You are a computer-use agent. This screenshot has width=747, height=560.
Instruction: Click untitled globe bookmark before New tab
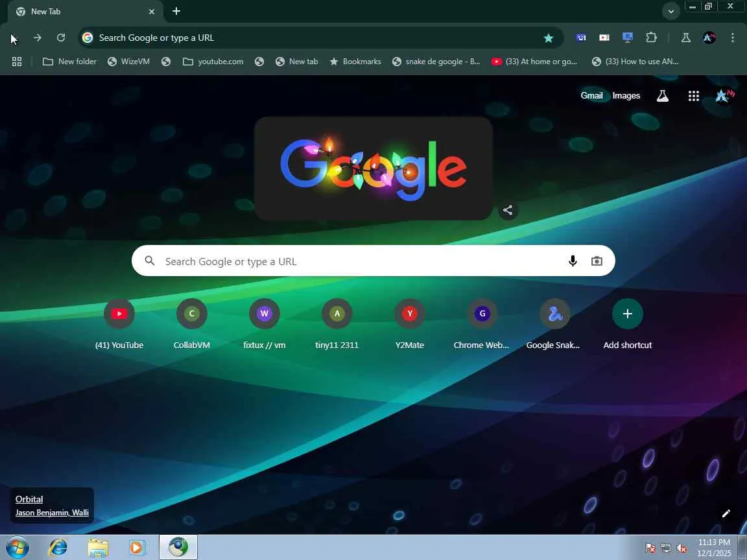(x=259, y=62)
